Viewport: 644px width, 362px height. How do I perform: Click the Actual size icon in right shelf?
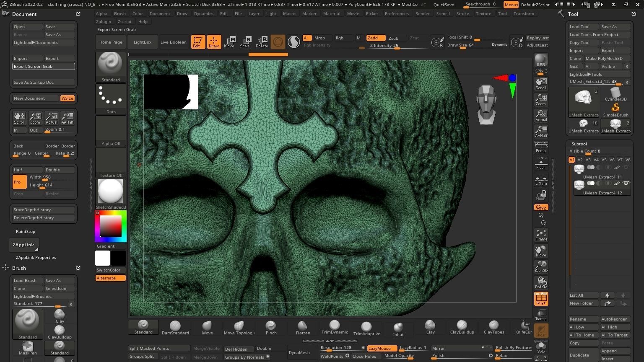coord(541,116)
